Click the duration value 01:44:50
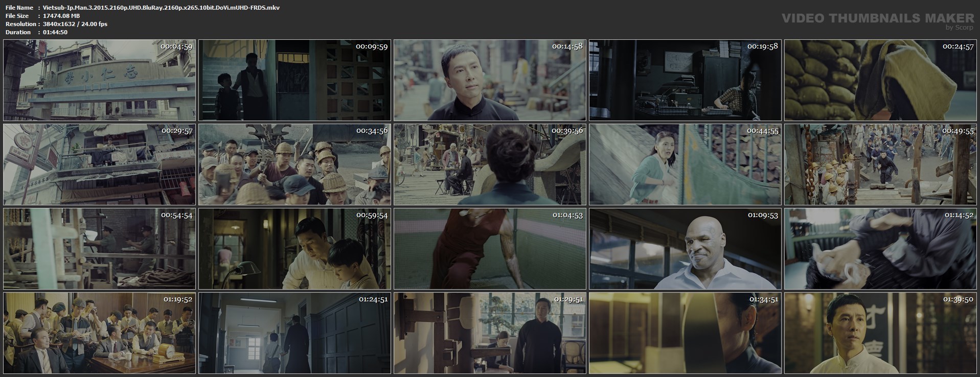 click(55, 32)
